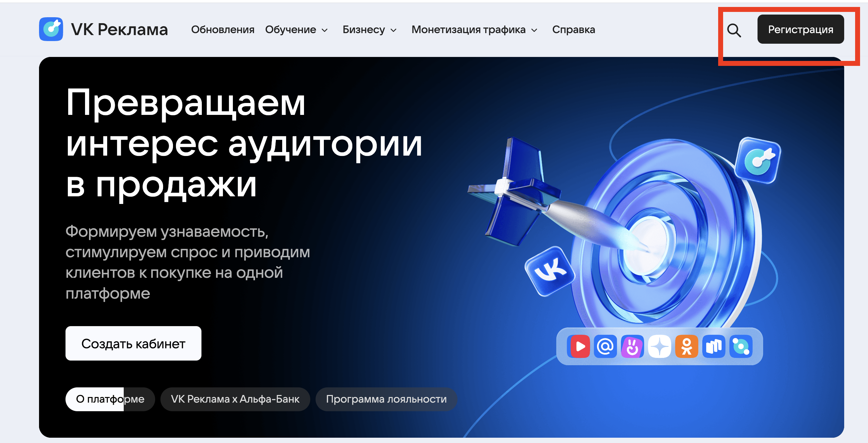This screenshot has height=443, width=868.
Task: Open the search magnifier icon
Action: pyautogui.click(x=734, y=30)
